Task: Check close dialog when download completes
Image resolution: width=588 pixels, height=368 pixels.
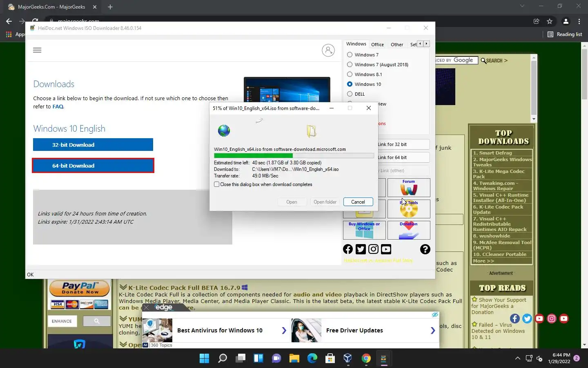Action: coord(216,184)
